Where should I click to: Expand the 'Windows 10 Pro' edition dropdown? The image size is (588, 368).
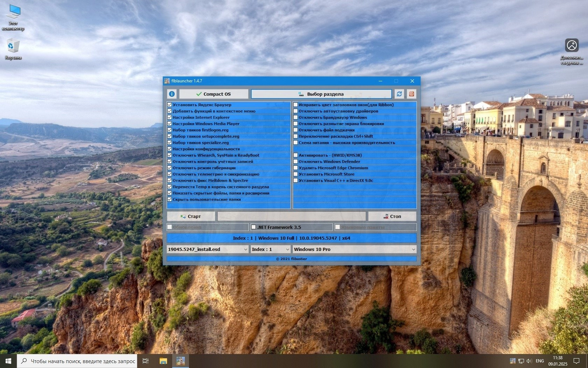click(x=355, y=249)
